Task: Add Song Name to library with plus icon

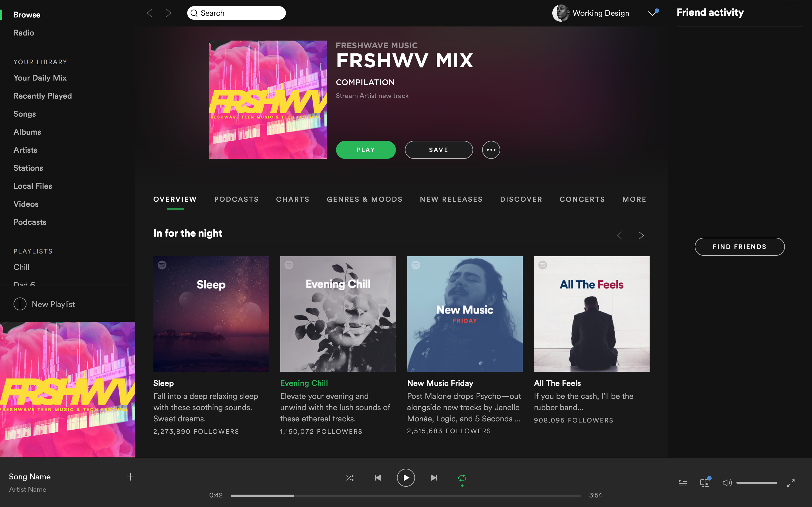Action: [x=131, y=477]
